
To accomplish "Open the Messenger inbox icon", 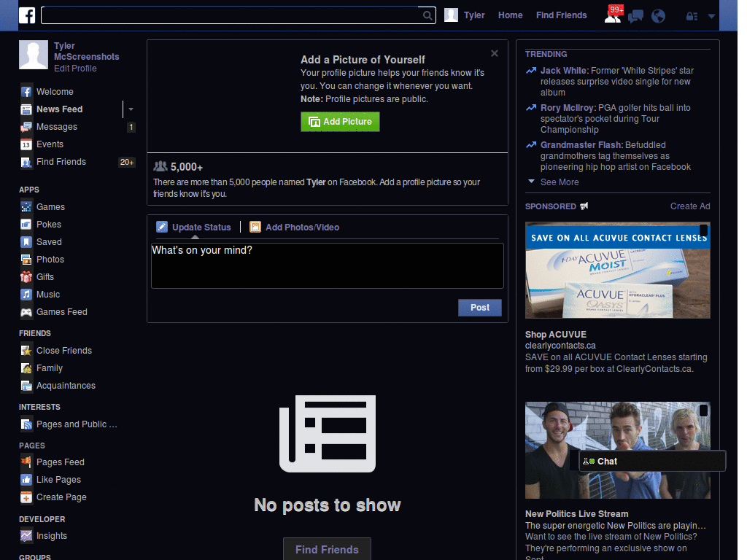I will [635, 15].
